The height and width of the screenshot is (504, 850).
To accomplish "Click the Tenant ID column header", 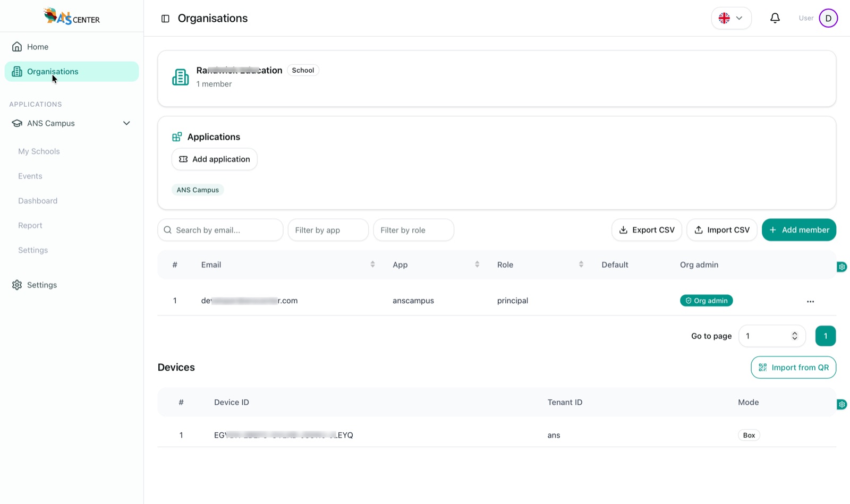I will (x=565, y=403).
